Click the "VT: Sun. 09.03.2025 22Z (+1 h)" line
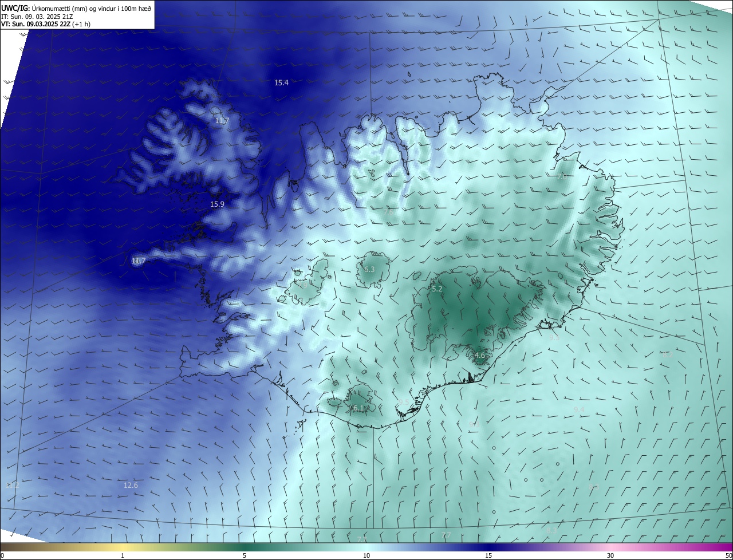 [x=46, y=24]
